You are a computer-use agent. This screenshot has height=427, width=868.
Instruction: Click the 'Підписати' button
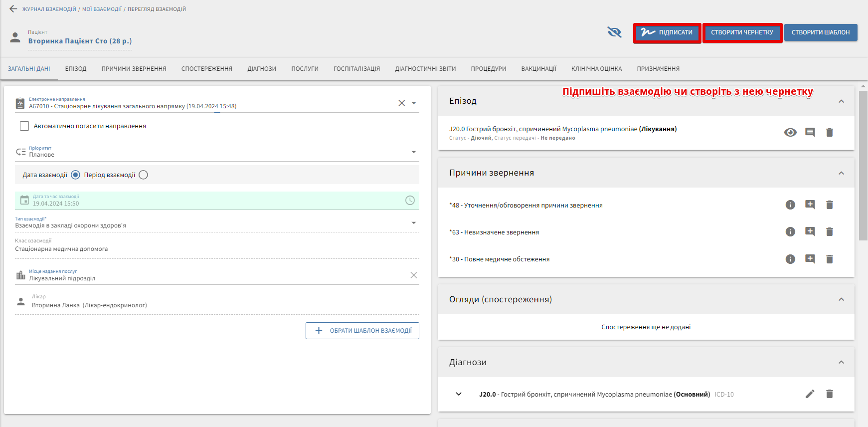click(x=667, y=33)
